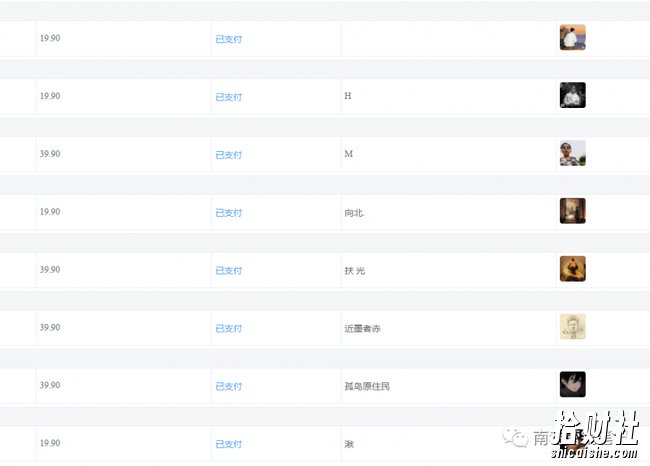Click 已支付 link in first row without nickname
Screen dimensions: 650x466
pos(228,39)
